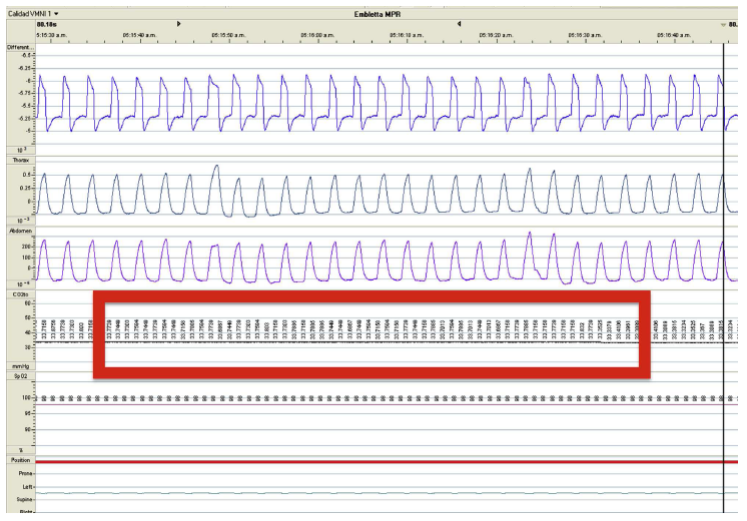Click the CO2tc channel label
The width and height of the screenshot is (747, 521).
[20, 295]
